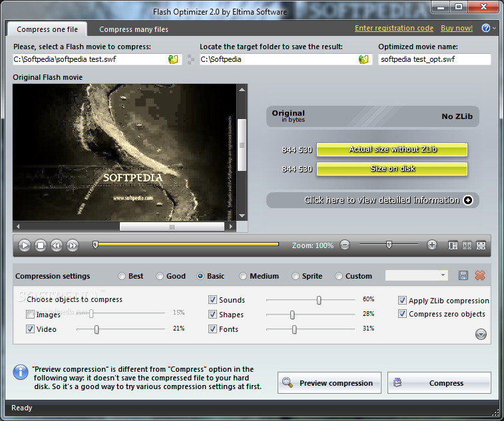504x421 pixels.
Task: Click here to view detailed information
Action: [373, 200]
